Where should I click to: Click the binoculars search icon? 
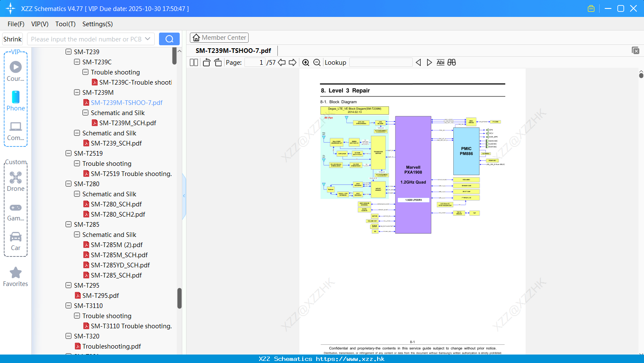click(x=452, y=62)
